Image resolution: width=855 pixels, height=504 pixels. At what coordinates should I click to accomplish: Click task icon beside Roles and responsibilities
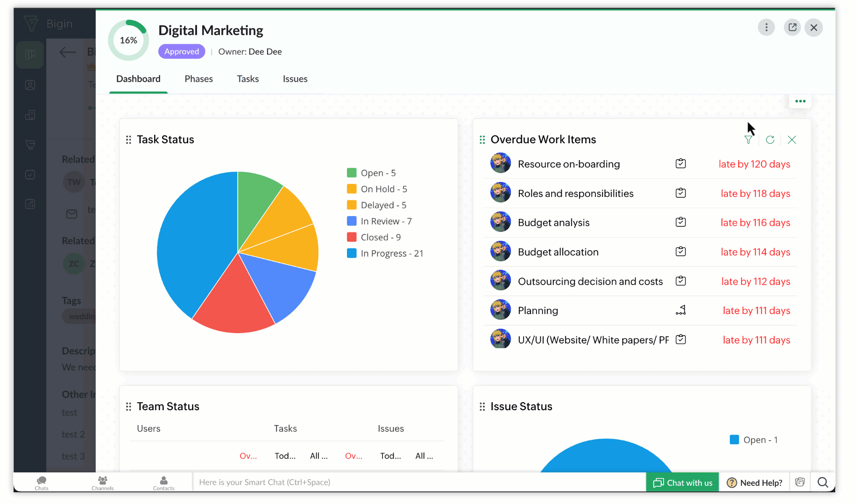pyautogui.click(x=681, y=193)
